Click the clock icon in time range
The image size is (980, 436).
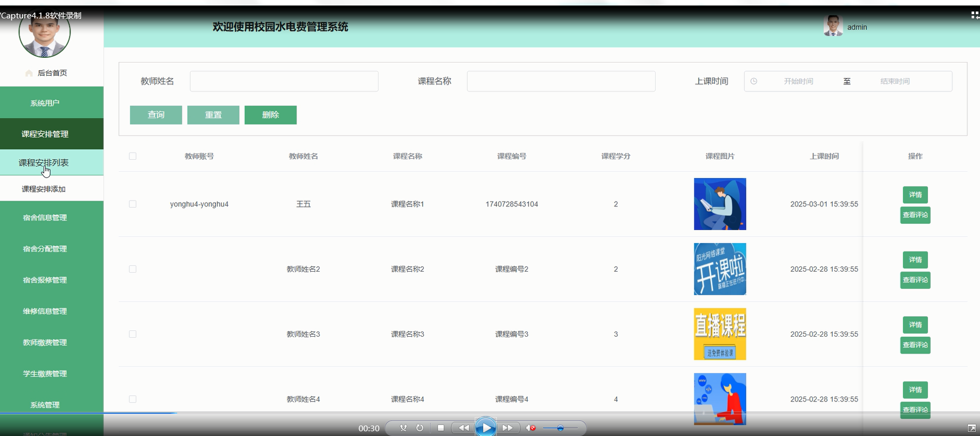(753, 81)
